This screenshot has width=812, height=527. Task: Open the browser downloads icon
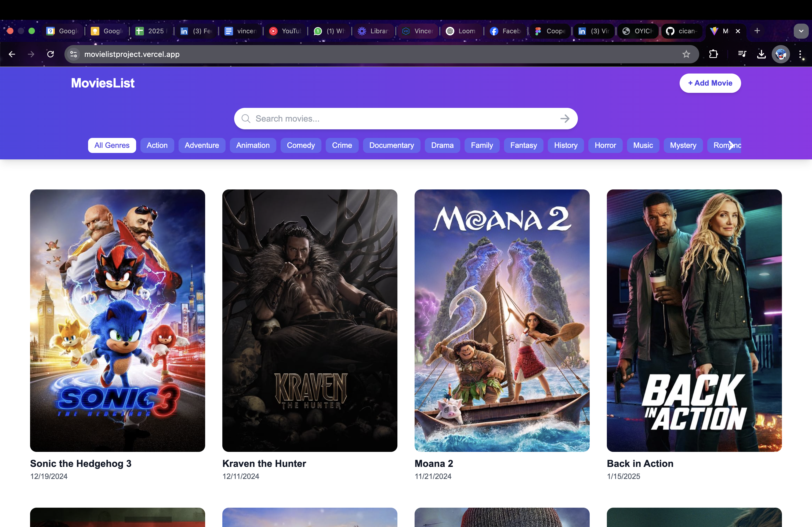(x=761, y=54)
